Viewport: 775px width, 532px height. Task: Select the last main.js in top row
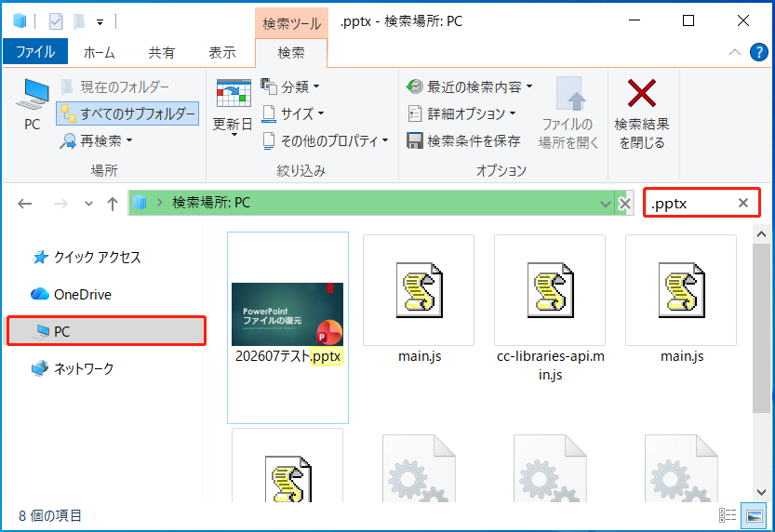point(682,290)
